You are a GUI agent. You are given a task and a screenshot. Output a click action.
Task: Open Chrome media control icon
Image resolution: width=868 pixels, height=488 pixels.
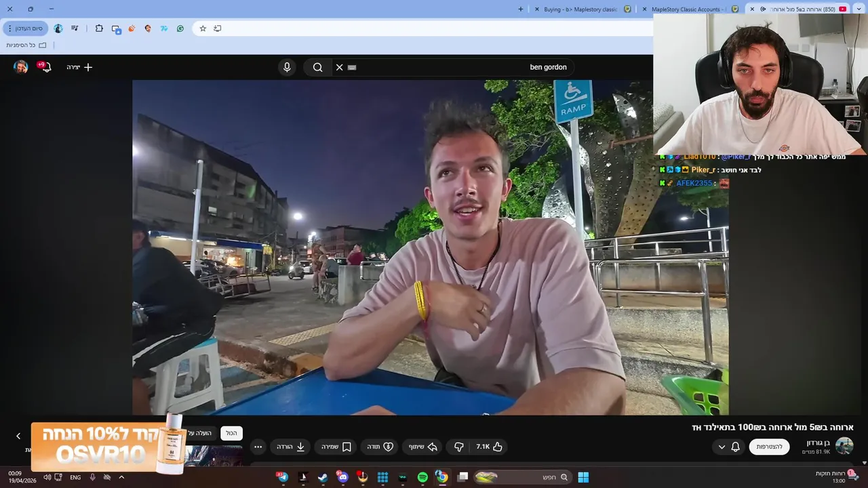pyautogui.click(x=75, y=28)
